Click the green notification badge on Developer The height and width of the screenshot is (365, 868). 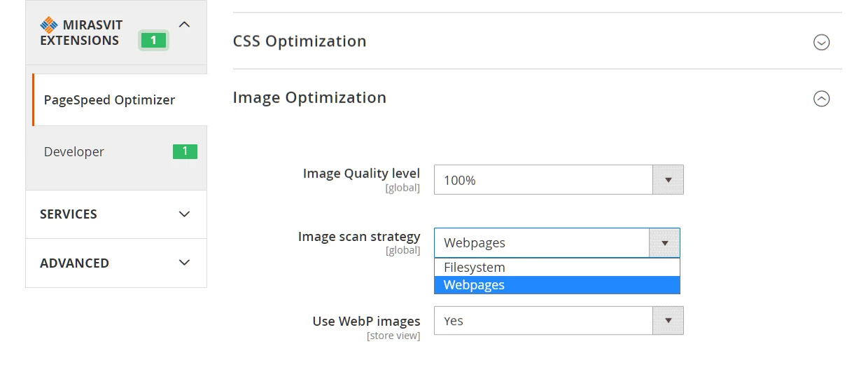185,151
